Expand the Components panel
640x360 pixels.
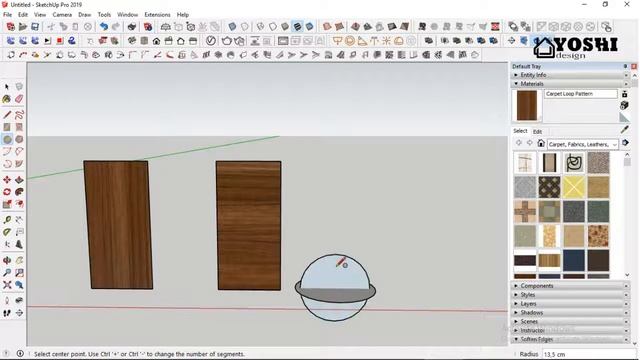coord(570,286)
